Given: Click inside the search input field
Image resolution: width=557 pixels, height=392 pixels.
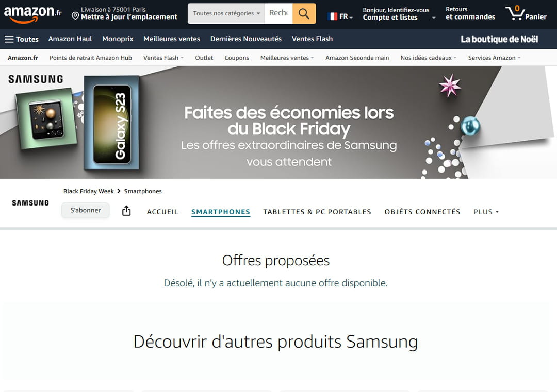Looking at the screenshot, I should 278,13.
